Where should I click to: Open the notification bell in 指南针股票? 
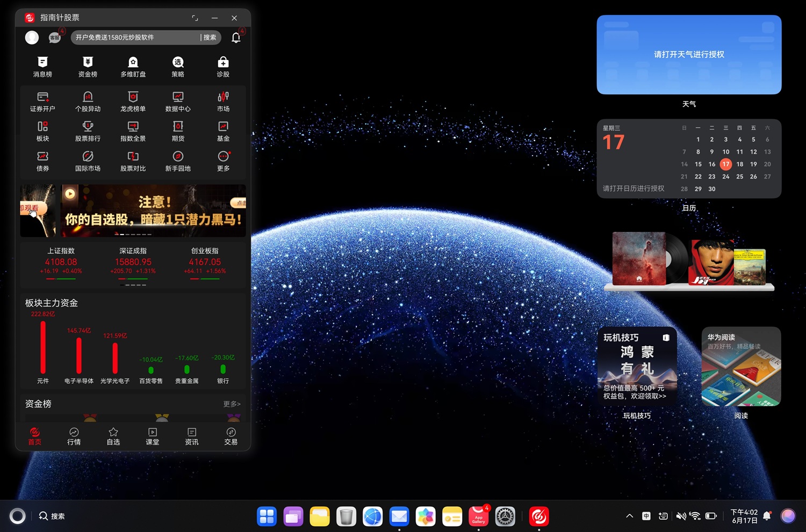pos(236,38)
